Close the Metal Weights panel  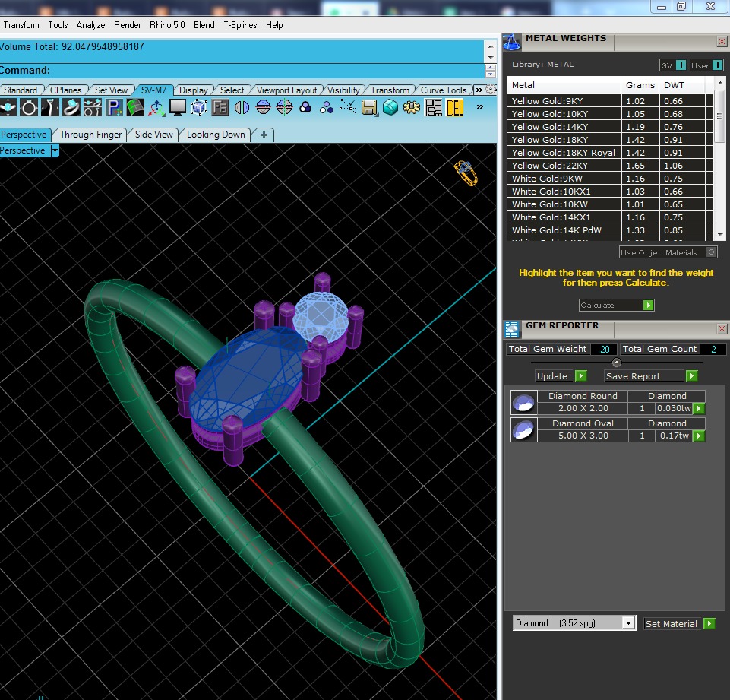click(x=722, y=42)
